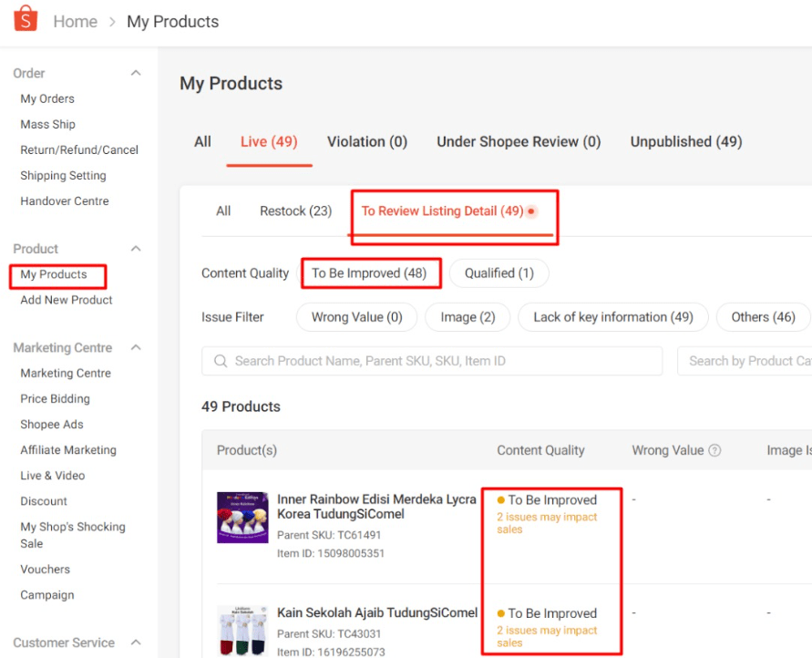Open My Orders in sidebar
The height and width of the screenshot is (658, 812).
click(x=47, y=98)
